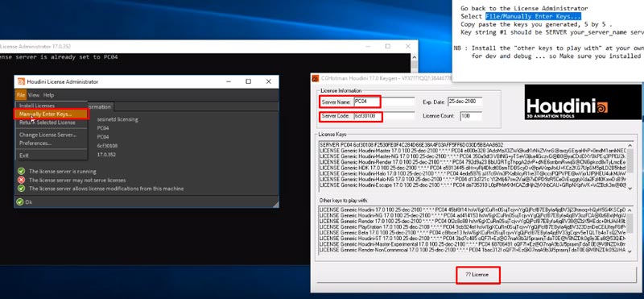
Task: Click the ?? License generate button
Action: (477, 275)
